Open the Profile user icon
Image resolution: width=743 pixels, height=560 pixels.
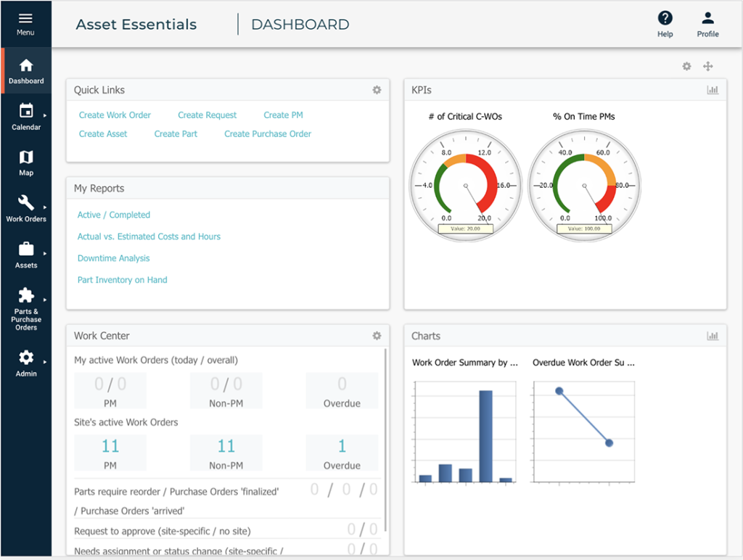707,18
